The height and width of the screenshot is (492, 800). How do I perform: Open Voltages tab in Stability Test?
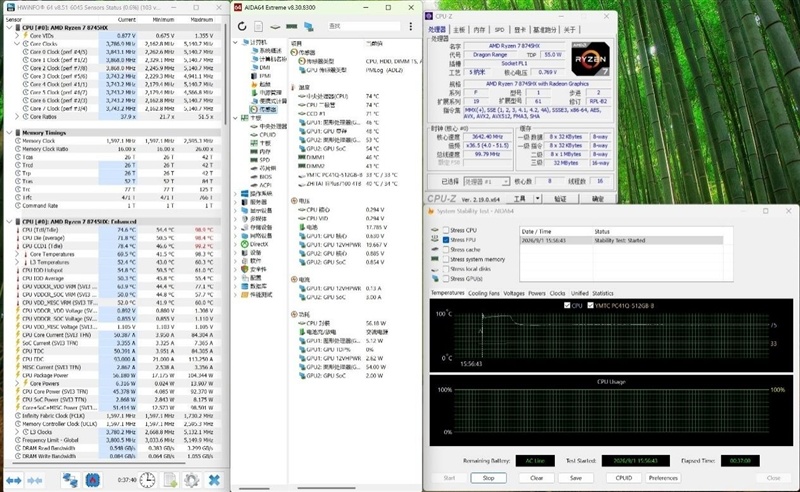coord(514,293)
